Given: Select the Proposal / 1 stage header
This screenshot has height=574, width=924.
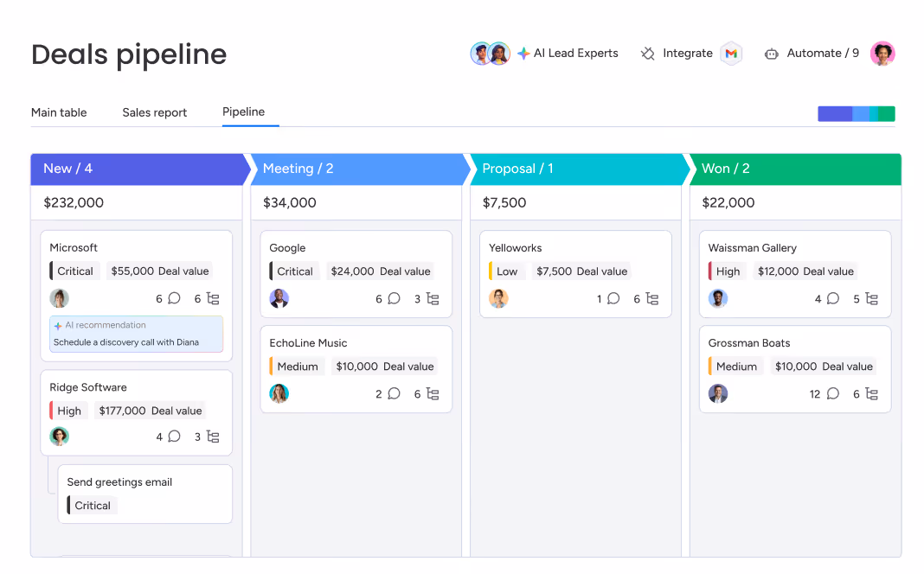Looking at the screenshot, I should [580, 169].
